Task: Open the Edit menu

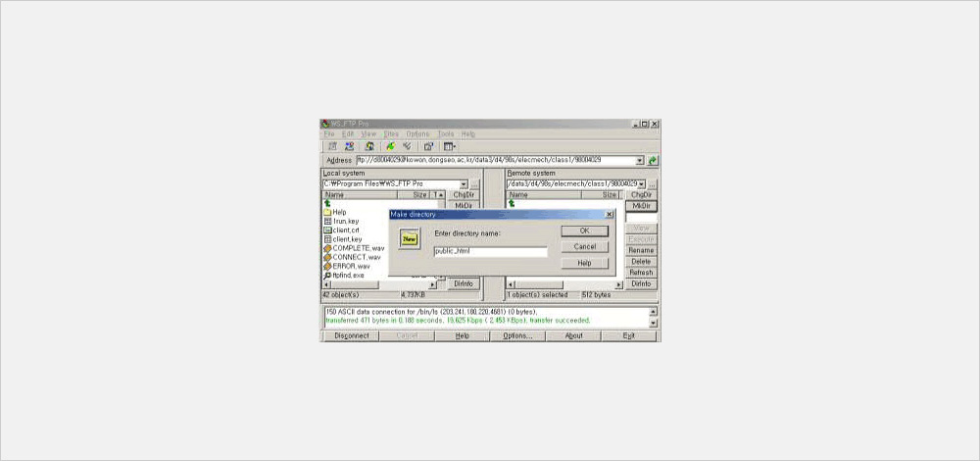Action: [348, 133]
